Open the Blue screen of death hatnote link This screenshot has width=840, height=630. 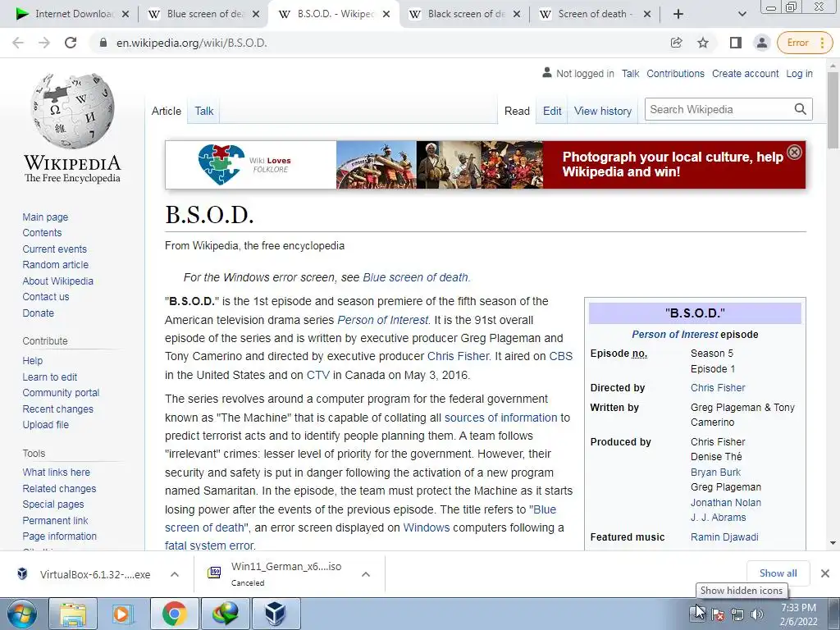[415, 277]
